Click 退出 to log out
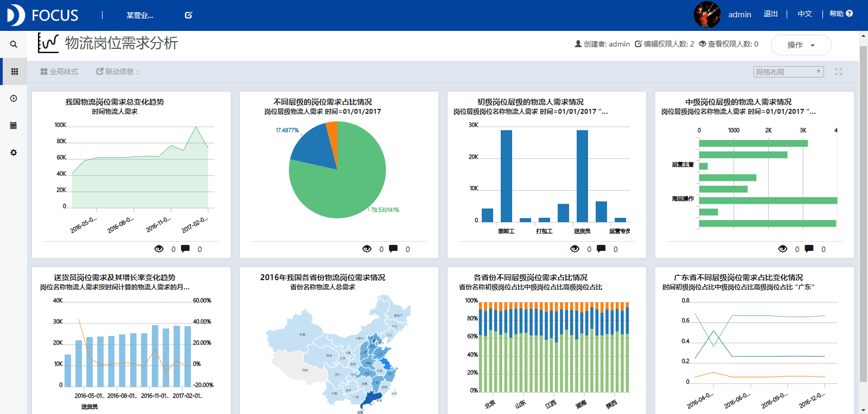The width and height of the screenshot is (868, 414). 770,14
